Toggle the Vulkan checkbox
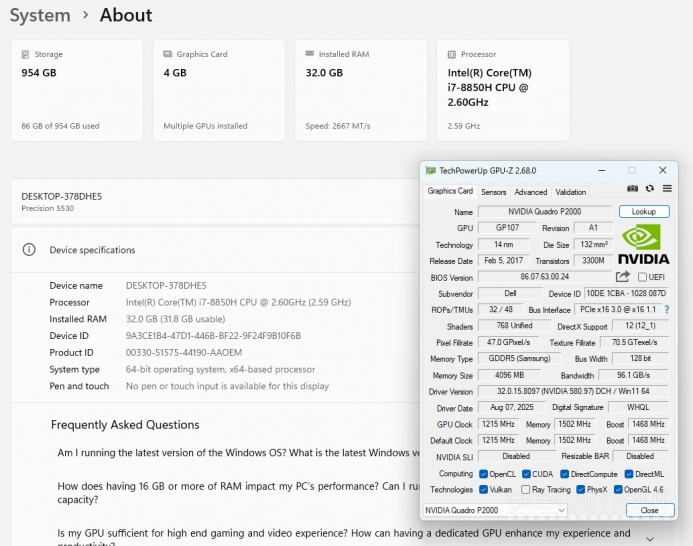This screenshot has height=546, width=693. pos(484,489)
